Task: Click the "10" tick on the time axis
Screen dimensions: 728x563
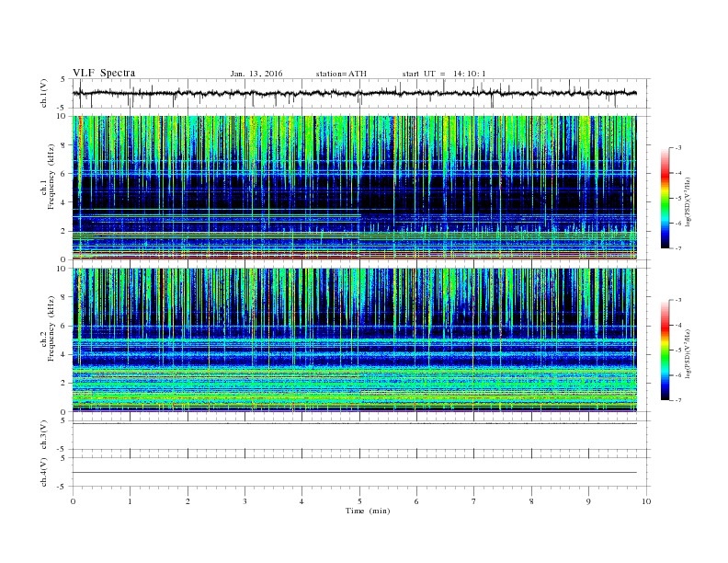Action: tap(646, 501)
